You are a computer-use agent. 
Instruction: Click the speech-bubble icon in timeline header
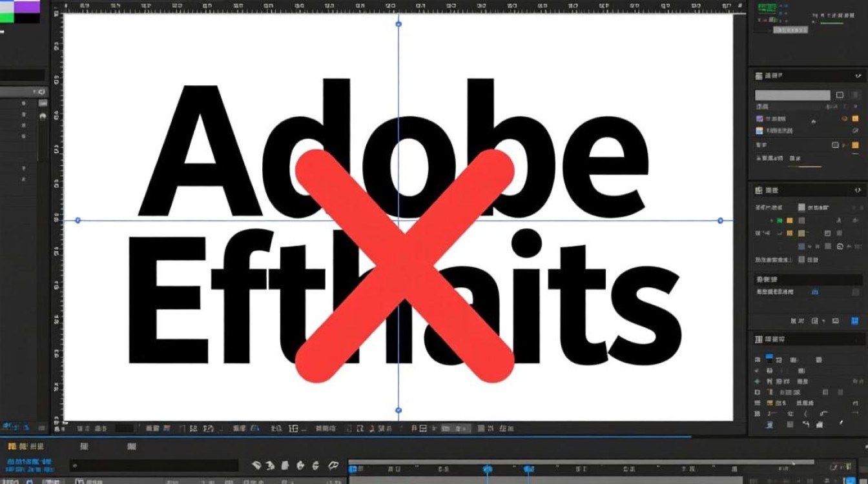pos(333,465)
